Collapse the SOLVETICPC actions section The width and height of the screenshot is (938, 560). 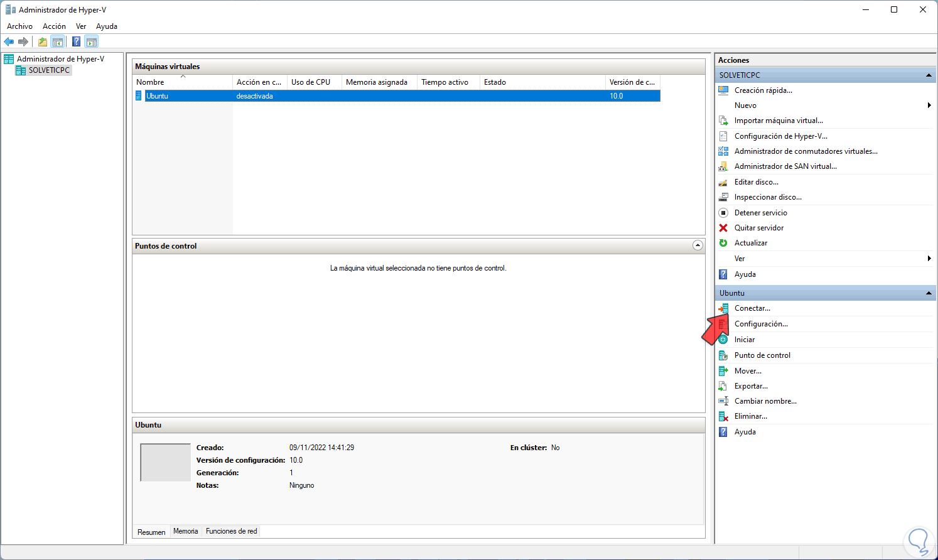(x=929, y=75)
